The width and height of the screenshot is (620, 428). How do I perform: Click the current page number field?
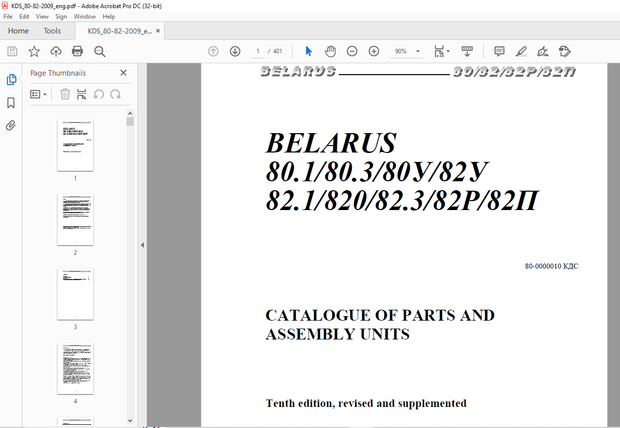pos(258,51)
